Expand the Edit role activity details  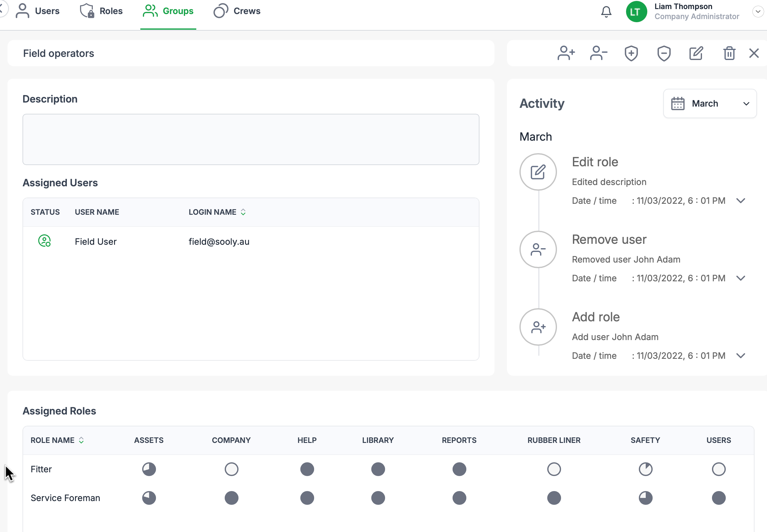(x=740, y=201)
